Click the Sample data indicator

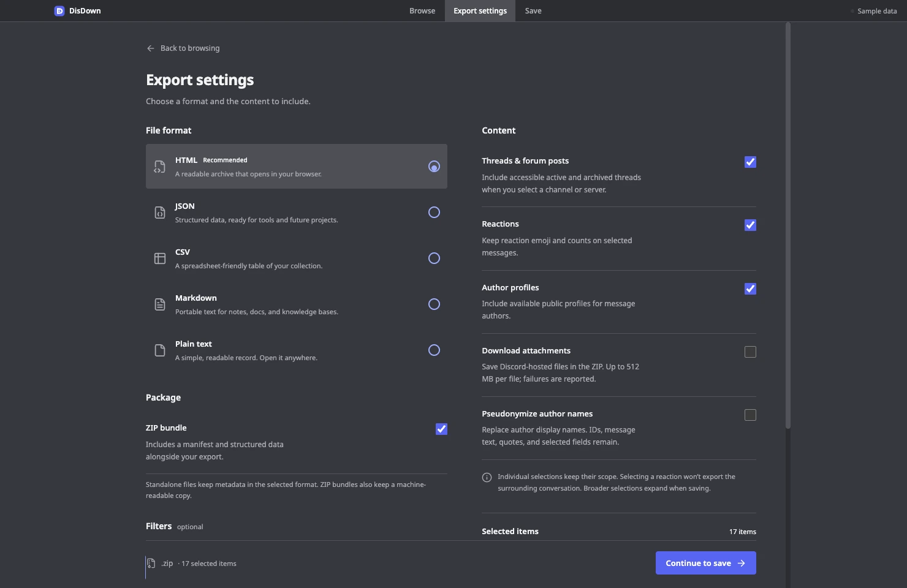click(874, 11)
